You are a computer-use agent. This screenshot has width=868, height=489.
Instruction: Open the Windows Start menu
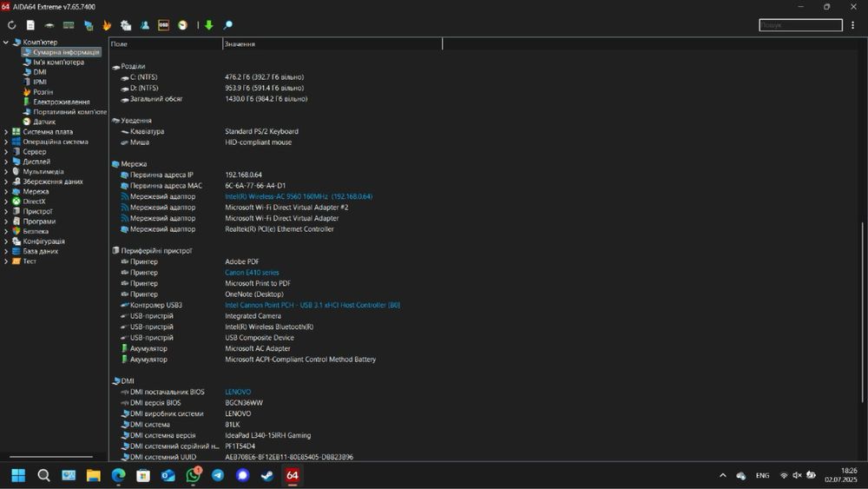(18, 475)
